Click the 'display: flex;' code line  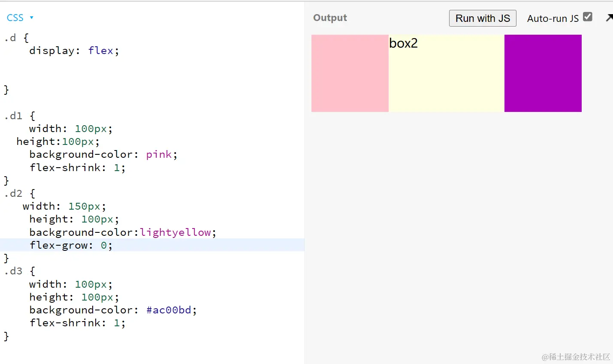pos(74,51)
